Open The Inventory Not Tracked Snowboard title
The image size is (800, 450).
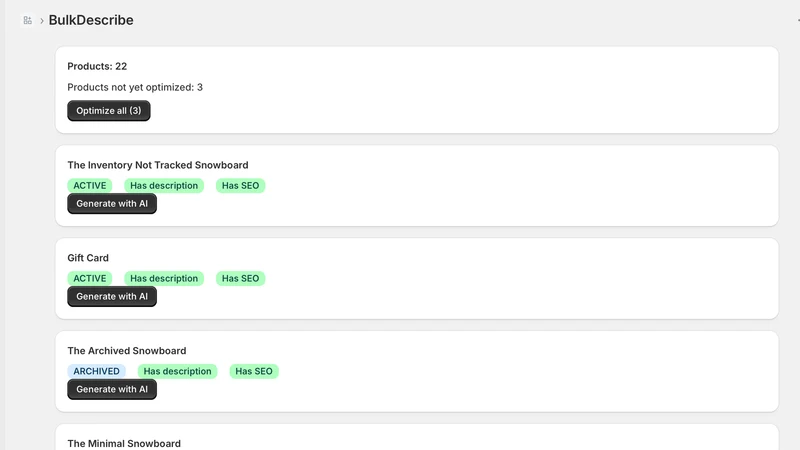click(158, 165)
